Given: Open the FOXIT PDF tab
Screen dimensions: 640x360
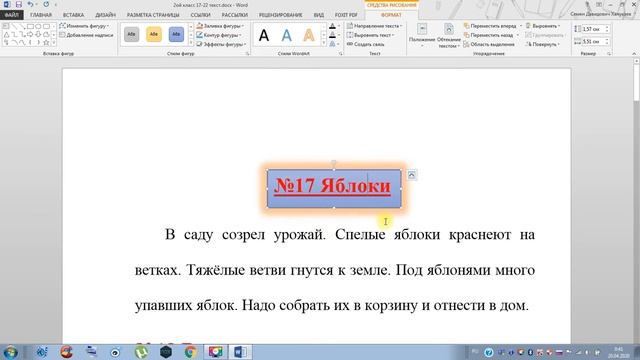Looking at the screenshot, I should click(346, 15).
